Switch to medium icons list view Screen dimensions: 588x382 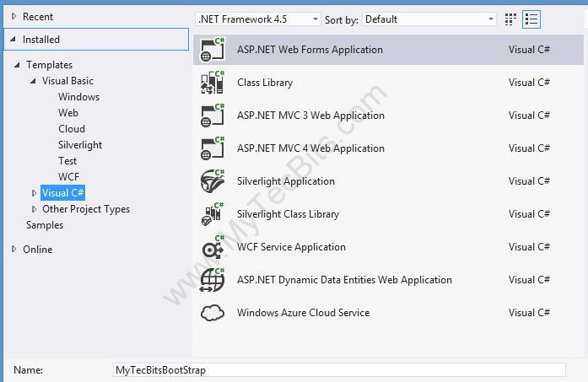pyautogui.click(x=531, y=19)
